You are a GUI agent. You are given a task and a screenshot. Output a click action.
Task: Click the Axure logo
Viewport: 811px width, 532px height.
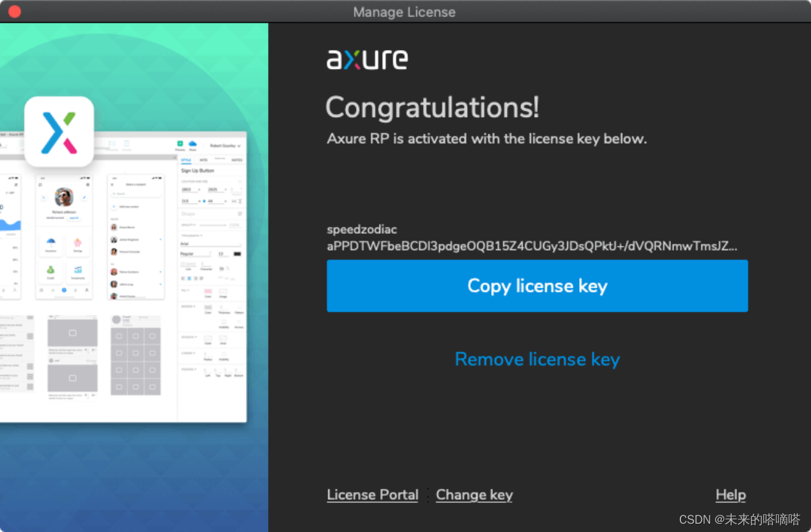[x=367, y=59]
